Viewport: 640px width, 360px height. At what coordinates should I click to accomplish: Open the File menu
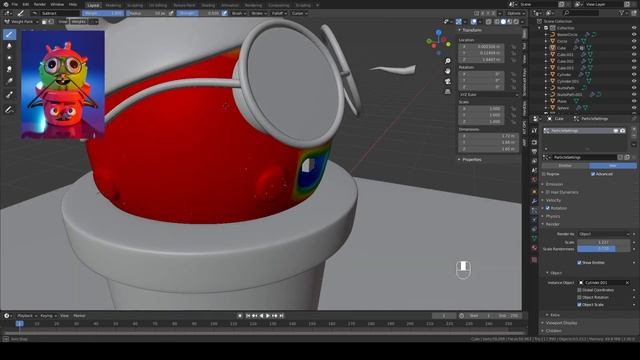point(15,4)
